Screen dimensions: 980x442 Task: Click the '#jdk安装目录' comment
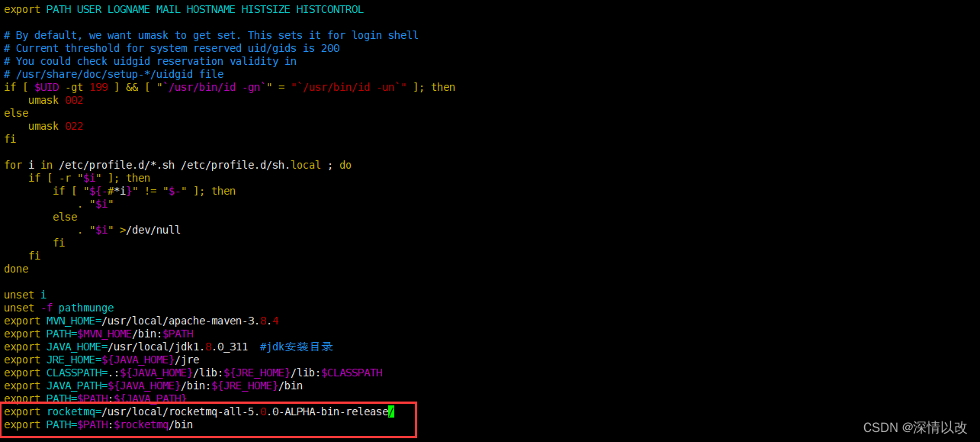tap(297, 347)
